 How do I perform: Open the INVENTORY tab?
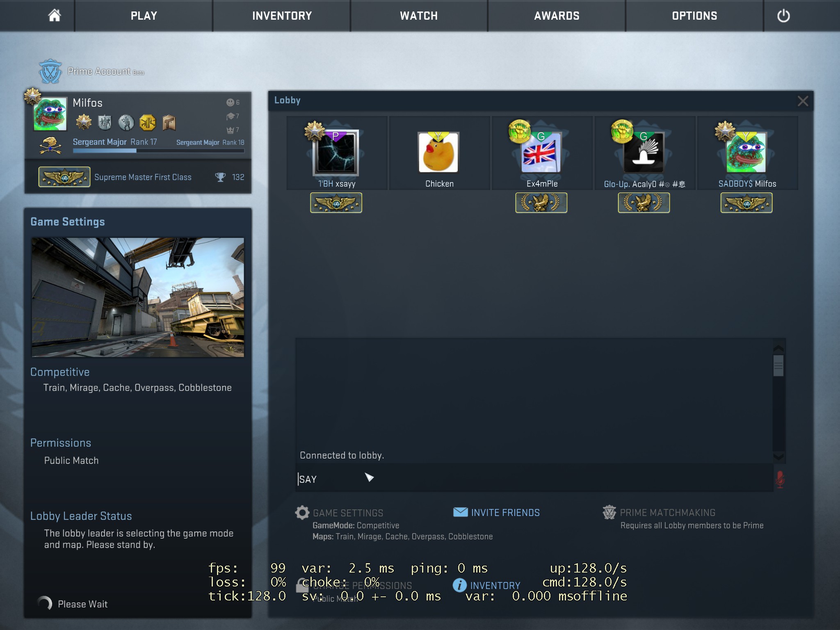pyautogui.click(x=282, y=16)
